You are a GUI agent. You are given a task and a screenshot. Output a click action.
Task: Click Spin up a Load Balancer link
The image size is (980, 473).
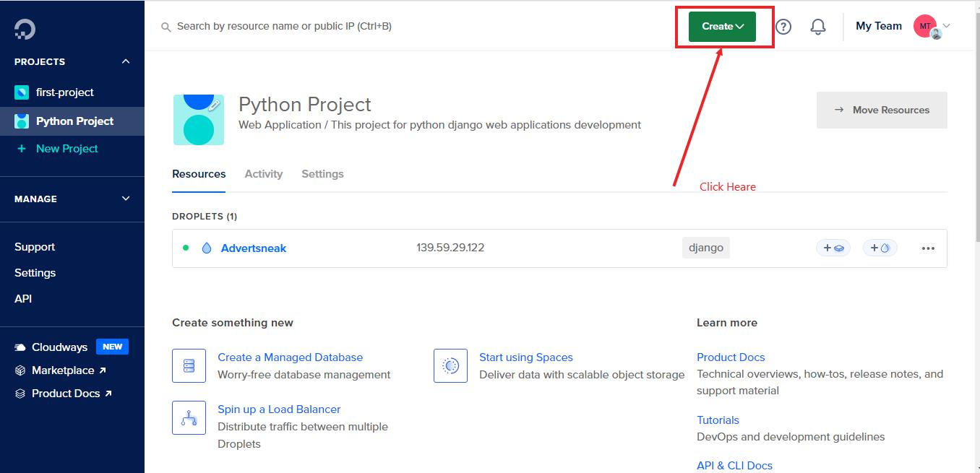click(279, 409)
